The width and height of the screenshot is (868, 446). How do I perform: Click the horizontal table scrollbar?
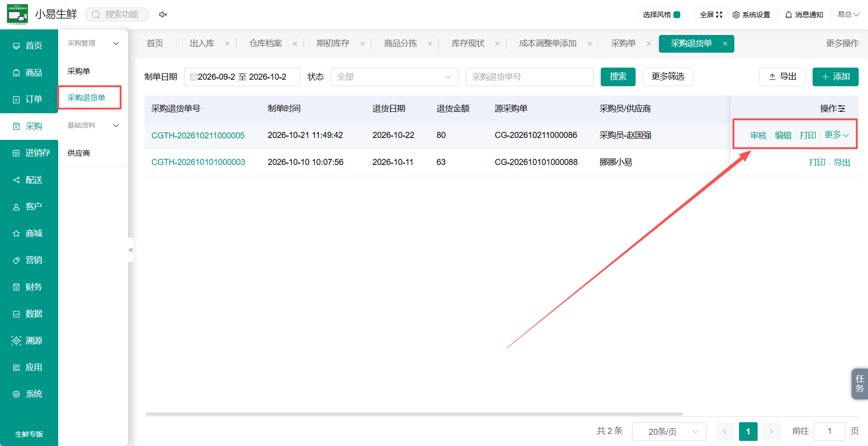[414, 414]
